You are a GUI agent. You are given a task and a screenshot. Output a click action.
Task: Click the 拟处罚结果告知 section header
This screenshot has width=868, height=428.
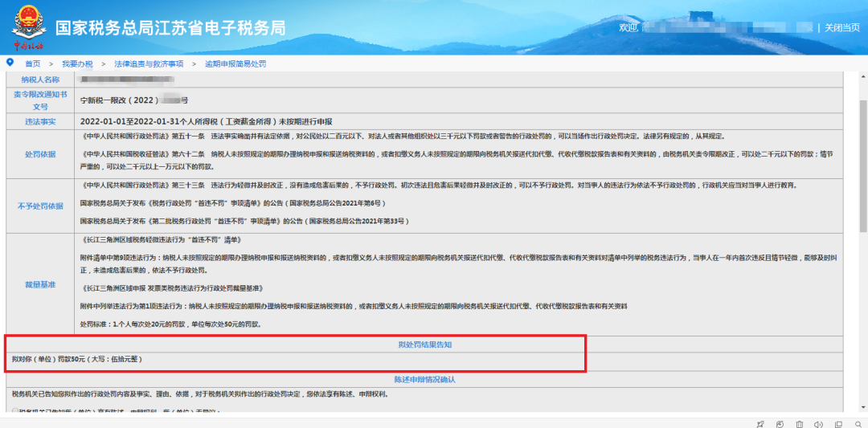(424, 344)
